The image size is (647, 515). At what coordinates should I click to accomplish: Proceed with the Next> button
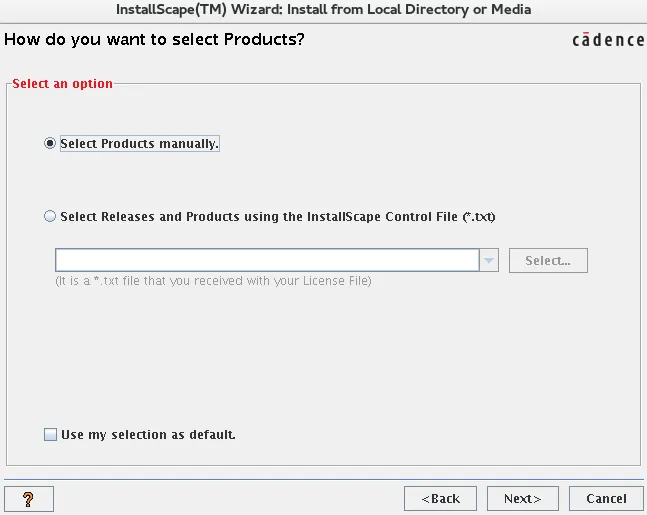[522, 498]
